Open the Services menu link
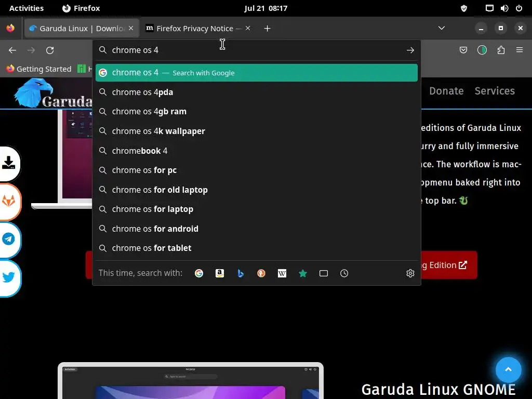Viewport: 532px width, 399px height. click(x=495, y=91)
